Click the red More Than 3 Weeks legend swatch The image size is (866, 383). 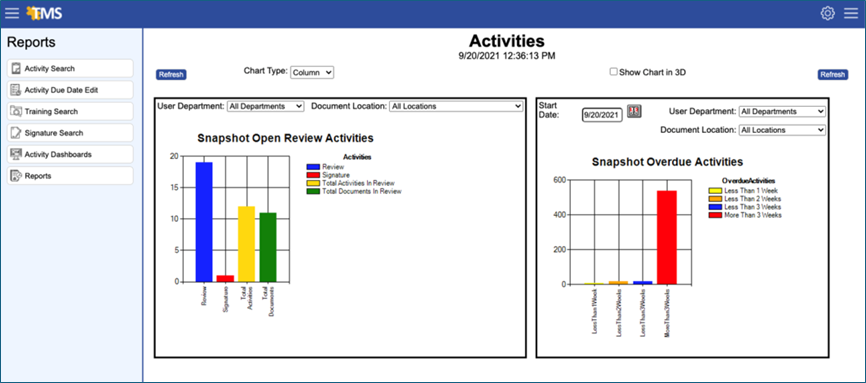click(716, 215)
